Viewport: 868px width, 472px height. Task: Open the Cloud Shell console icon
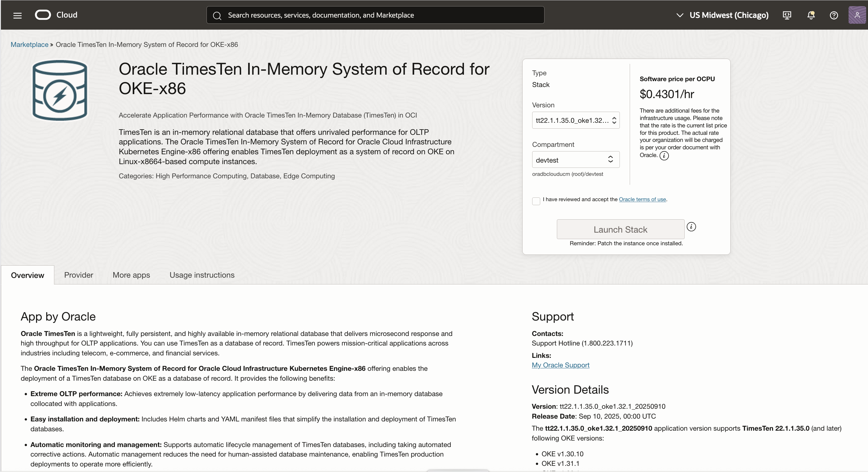pyautogui.click(x=787, y=15)
